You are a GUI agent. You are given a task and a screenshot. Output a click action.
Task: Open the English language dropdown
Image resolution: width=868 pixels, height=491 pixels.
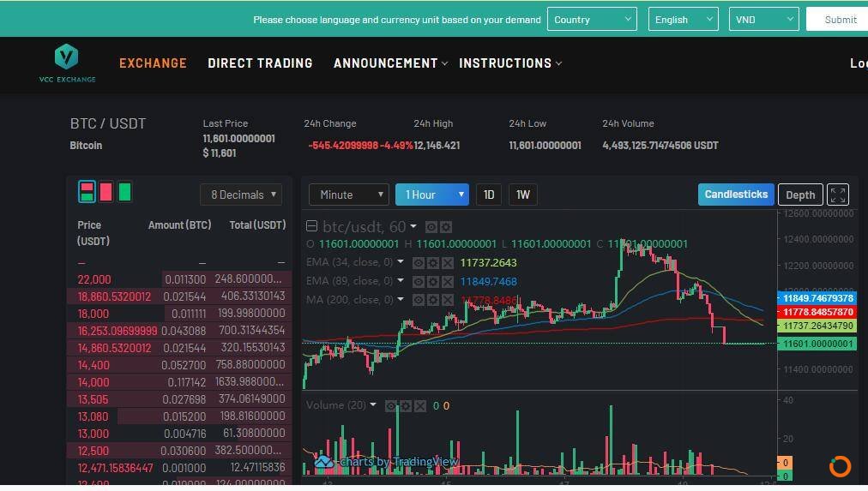click(683, 20)
